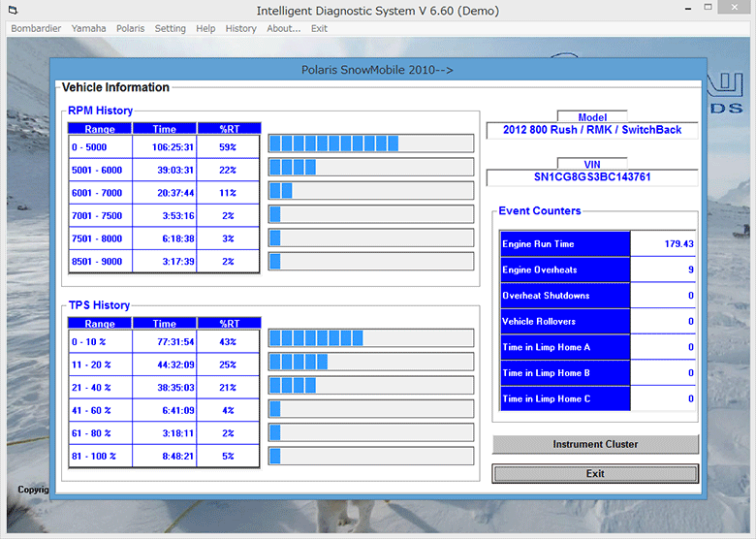756x539 pixels.
Task: Click the 59% cell in RPM History
Action: (228, 147)
